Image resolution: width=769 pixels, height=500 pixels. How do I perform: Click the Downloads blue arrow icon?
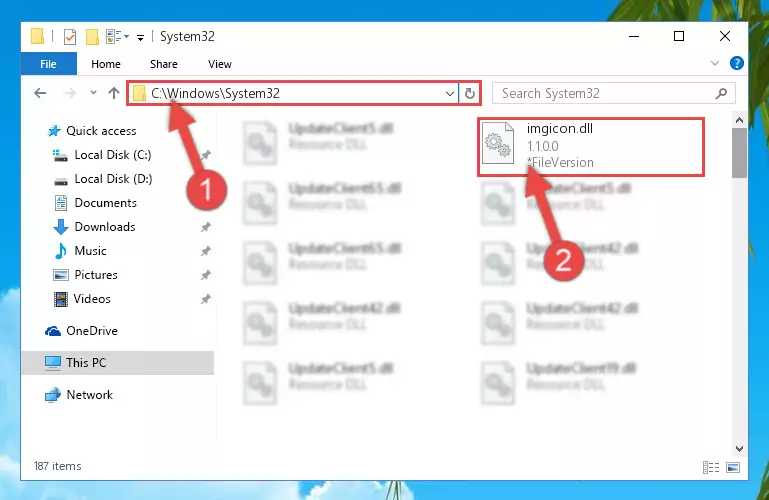[x=61, y=227]
